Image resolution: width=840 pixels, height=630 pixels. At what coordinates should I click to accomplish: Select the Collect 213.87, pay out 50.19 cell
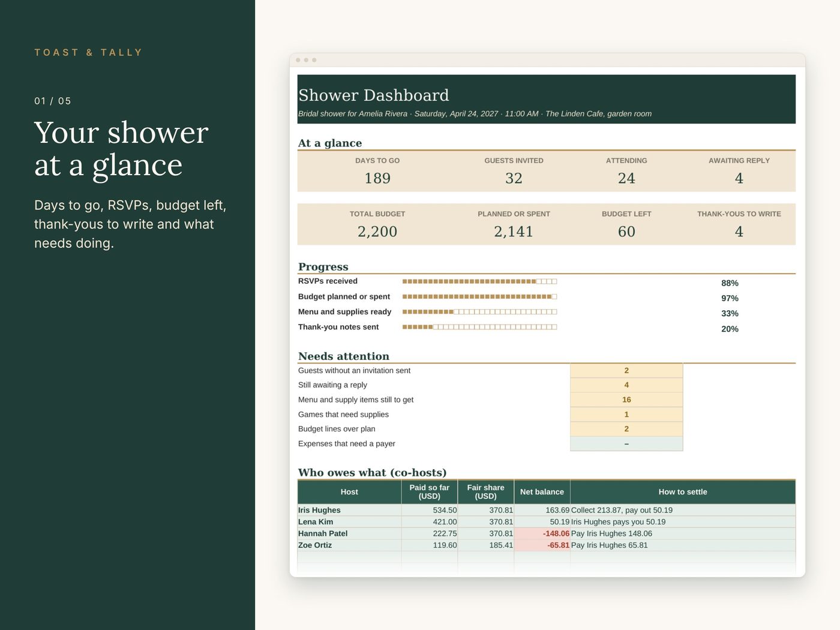pyautogui.click(x=683, y=510)
